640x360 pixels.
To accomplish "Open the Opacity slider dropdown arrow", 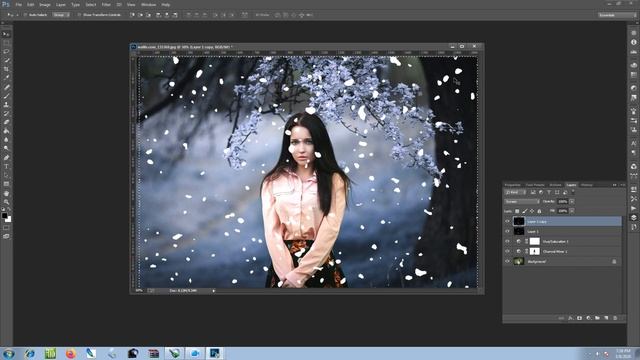I will [572, 201].
